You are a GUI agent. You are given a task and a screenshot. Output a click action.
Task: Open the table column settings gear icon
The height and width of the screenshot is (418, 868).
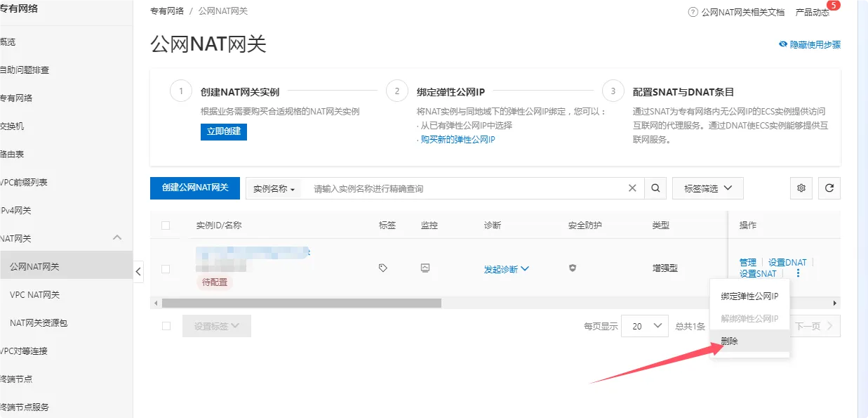pyautogui.click(x=801, y=188)
